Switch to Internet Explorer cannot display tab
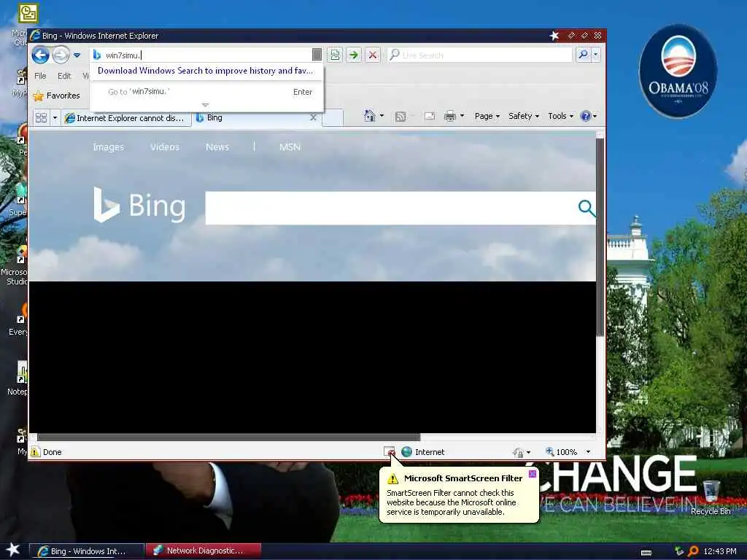 pos(125,118)
